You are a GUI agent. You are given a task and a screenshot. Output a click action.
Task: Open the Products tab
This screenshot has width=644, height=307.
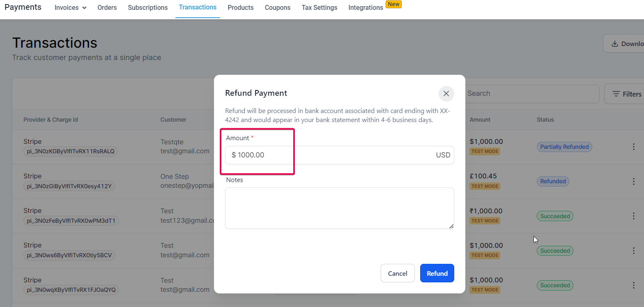click(x=241, y=7)
